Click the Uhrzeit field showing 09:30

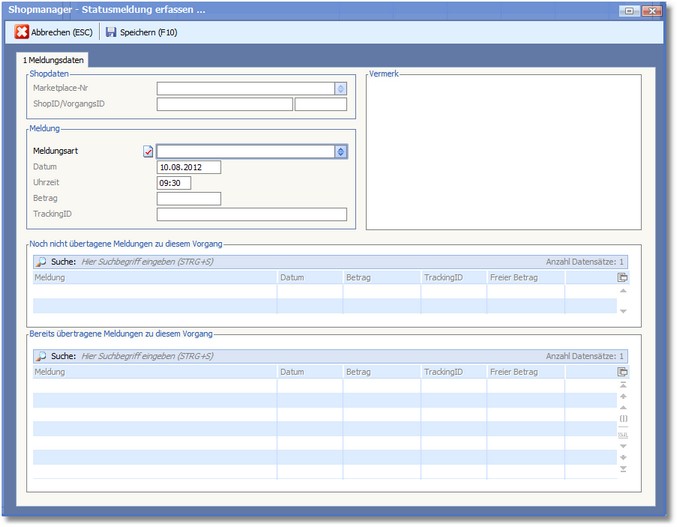coord(173,183)
